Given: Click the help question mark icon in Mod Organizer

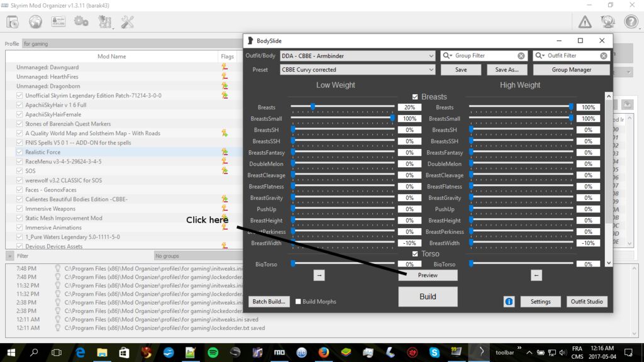Looking at the screenshot, I should [x=630, y=21].
